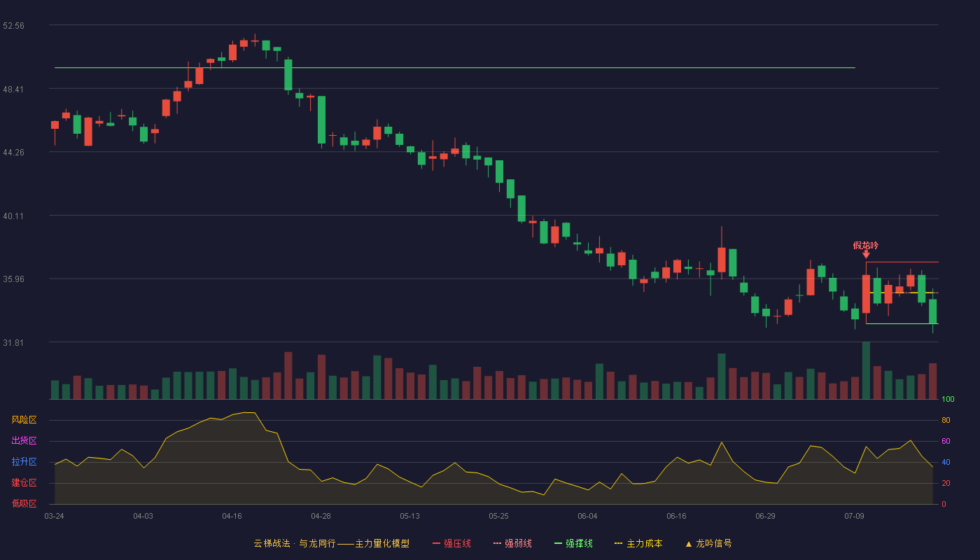Click the 假龙吟 signal arrow marker
The width and height of the screenshot is (980, 560).
click(866, 255)
